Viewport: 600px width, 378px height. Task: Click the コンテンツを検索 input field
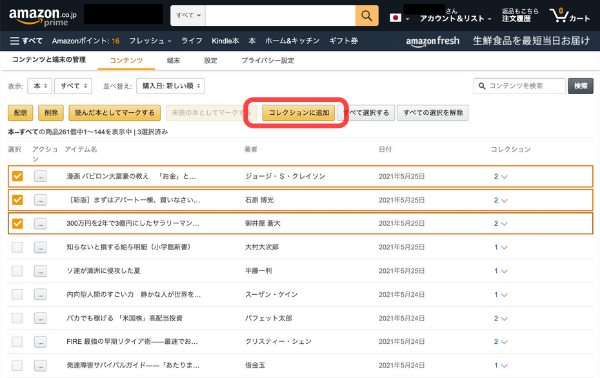[519, 86]
